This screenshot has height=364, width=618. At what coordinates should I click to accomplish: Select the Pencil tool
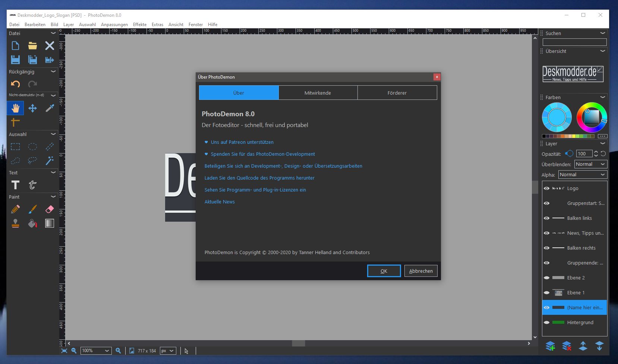pyautogui.click(x=15, y=209)
